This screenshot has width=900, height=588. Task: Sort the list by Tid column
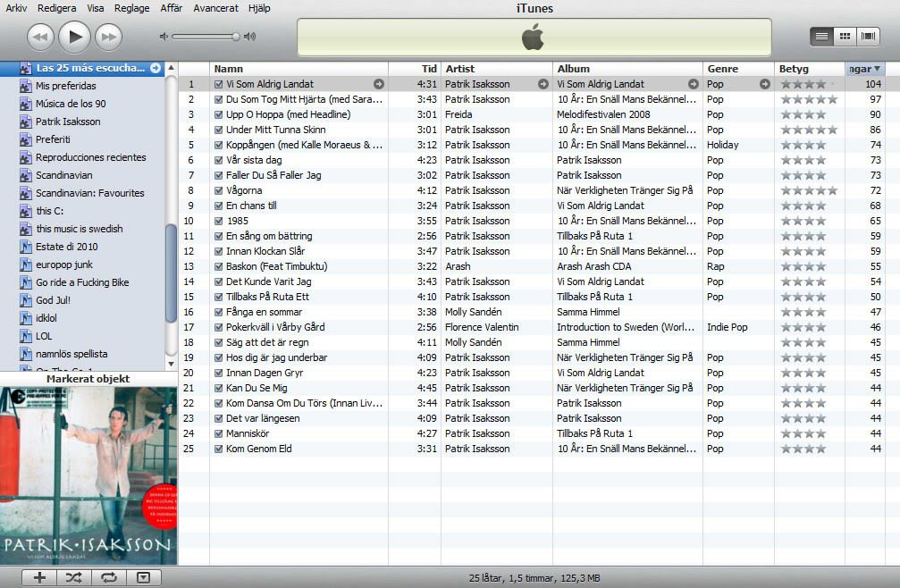tap(415, 69)
